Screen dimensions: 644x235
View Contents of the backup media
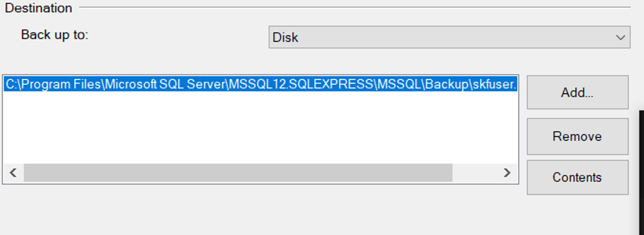point(577,177)
